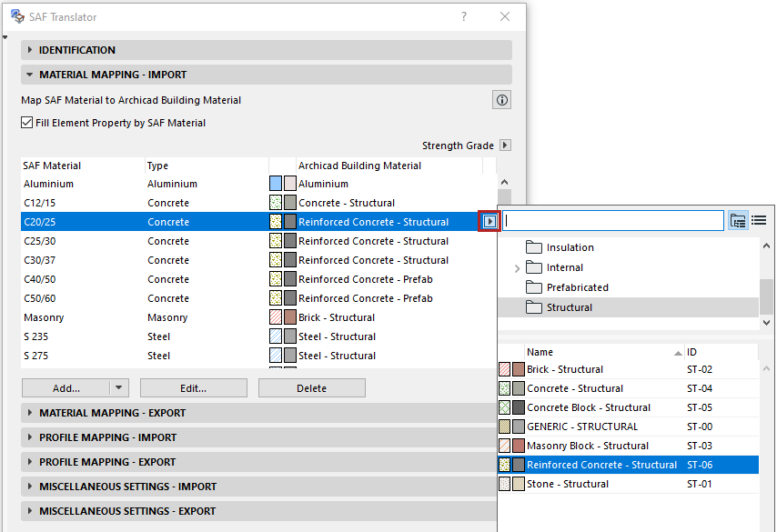Select the C25/30 material row
The height and width of the screenshot is (532, 777).
(x=258, y=241)
